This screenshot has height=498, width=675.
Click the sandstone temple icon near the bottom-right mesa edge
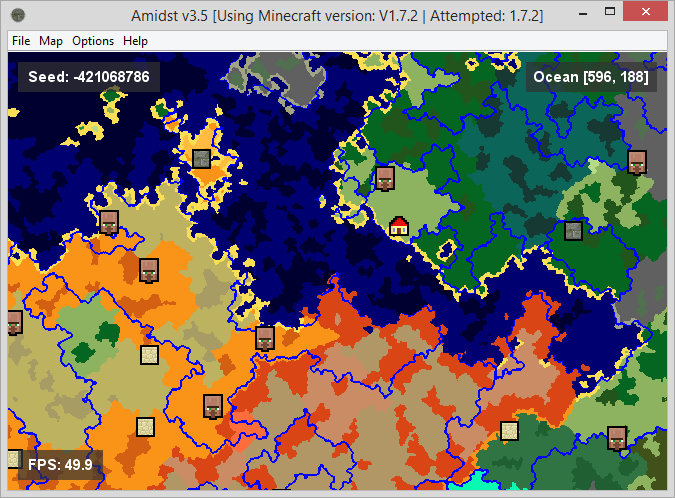click(510, 431)
